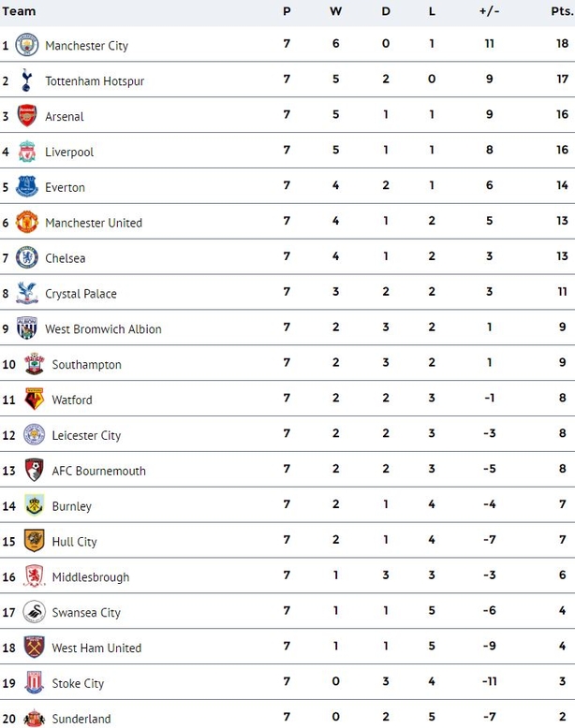
Task: Open the West Bromwich Albion team link
Action: (103, 329)
